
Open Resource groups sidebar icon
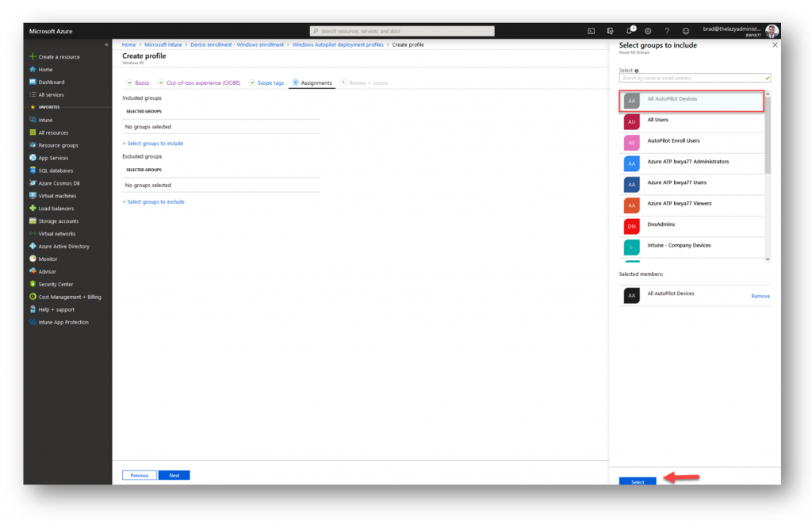[33, 145]
